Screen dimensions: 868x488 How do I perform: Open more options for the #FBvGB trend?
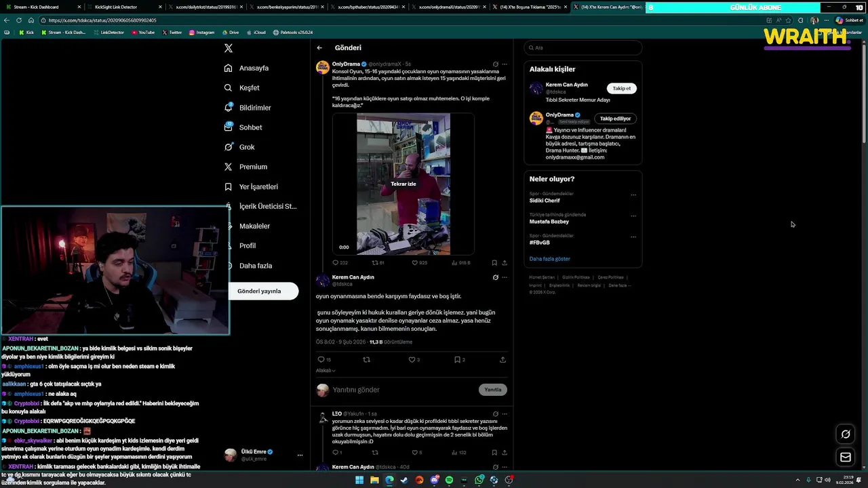pos(633,237)
